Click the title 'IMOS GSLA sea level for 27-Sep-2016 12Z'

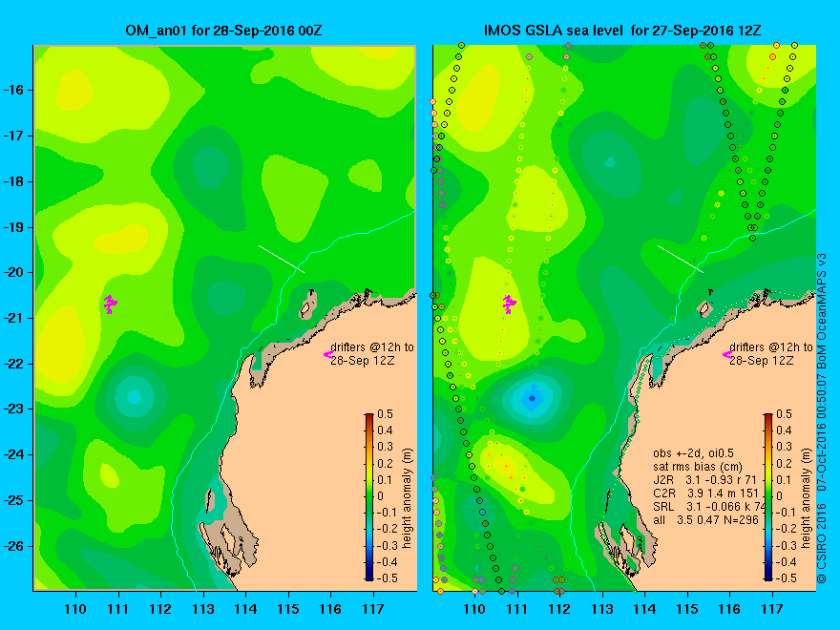622,31
